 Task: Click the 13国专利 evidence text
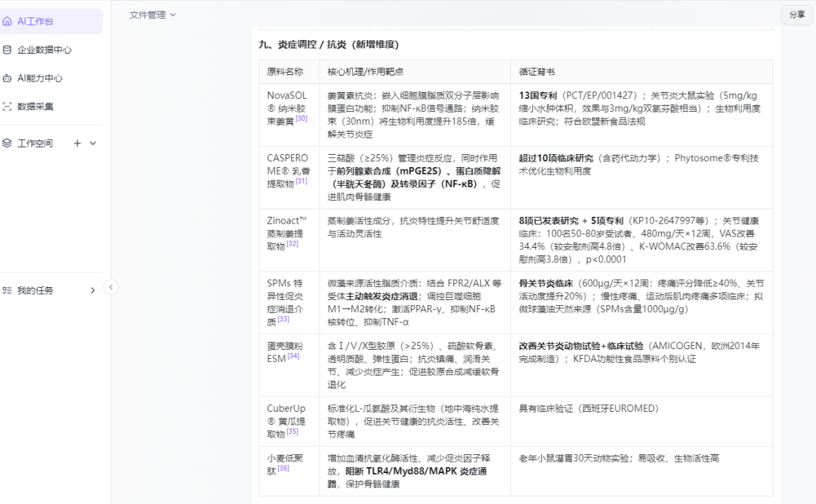coord(538,96)
